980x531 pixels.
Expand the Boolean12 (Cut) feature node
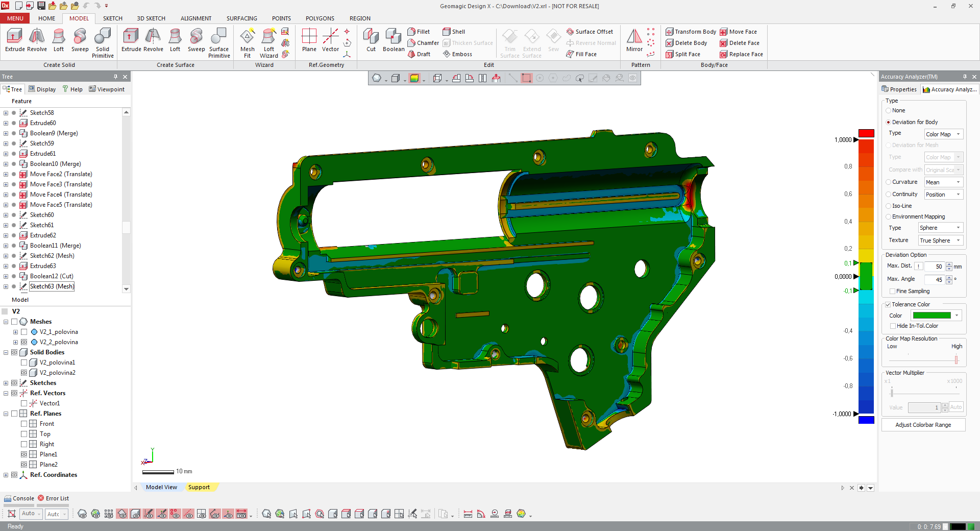pyautogui.click(x=6, y=276)
